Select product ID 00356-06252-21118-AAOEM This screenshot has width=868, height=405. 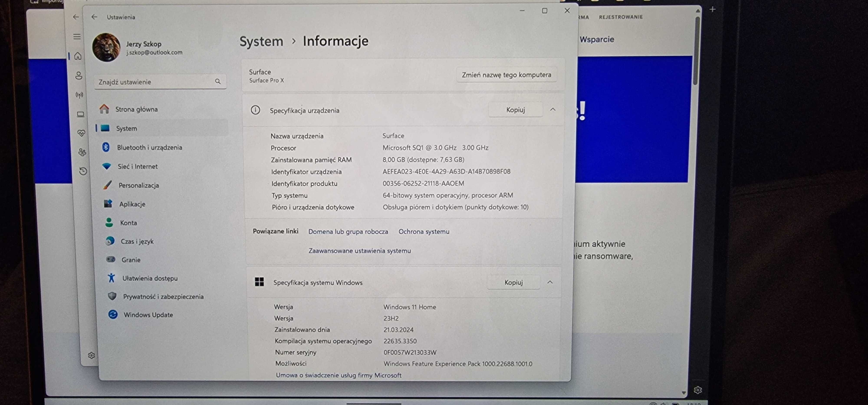423,183
